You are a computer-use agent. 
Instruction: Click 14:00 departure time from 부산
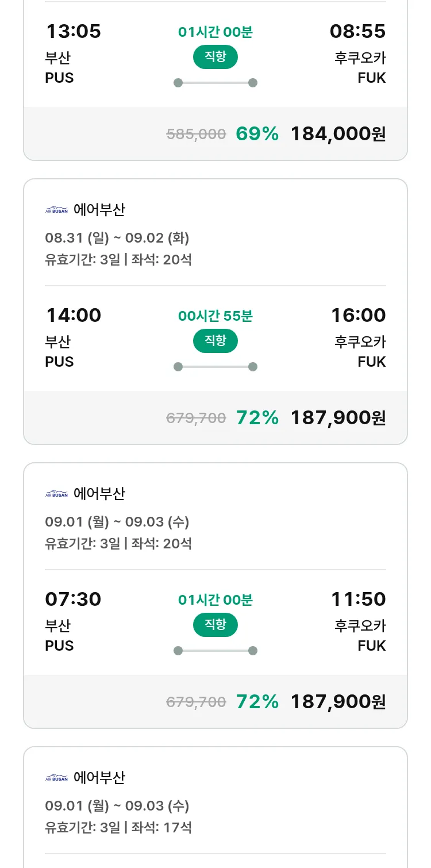pos(73,315)
